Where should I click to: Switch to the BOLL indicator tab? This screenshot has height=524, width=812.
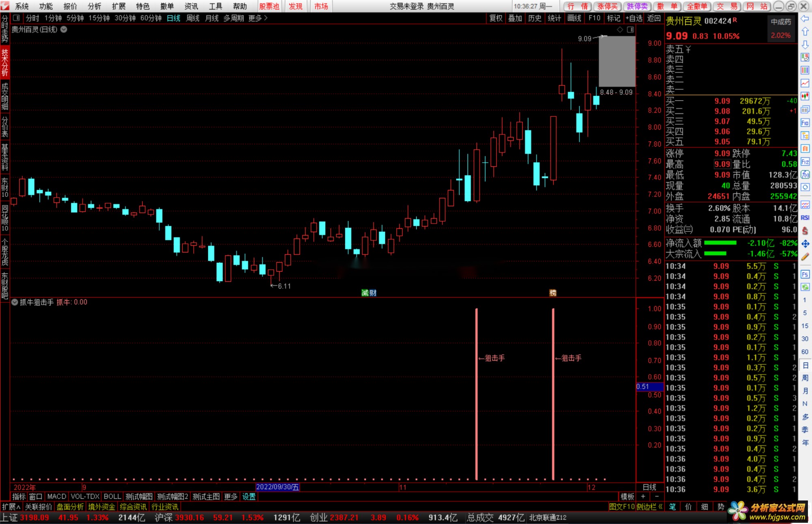[x=112, y=496]
